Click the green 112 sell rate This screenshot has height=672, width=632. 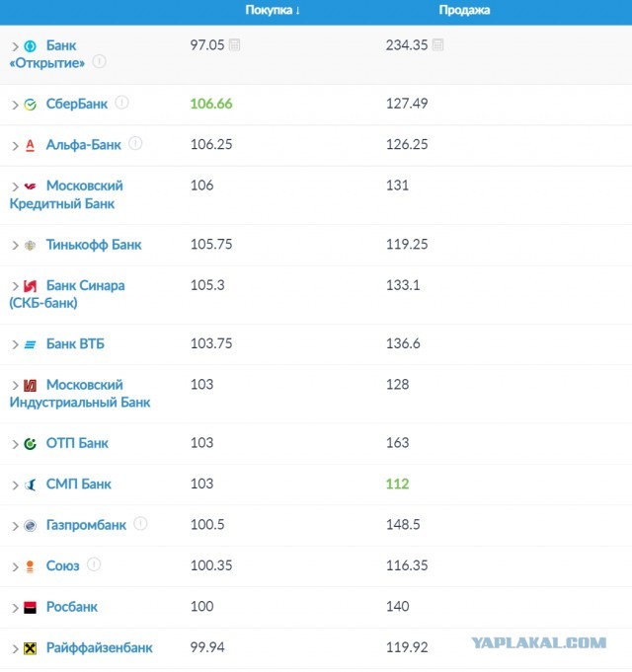click(x=397, y=484)
